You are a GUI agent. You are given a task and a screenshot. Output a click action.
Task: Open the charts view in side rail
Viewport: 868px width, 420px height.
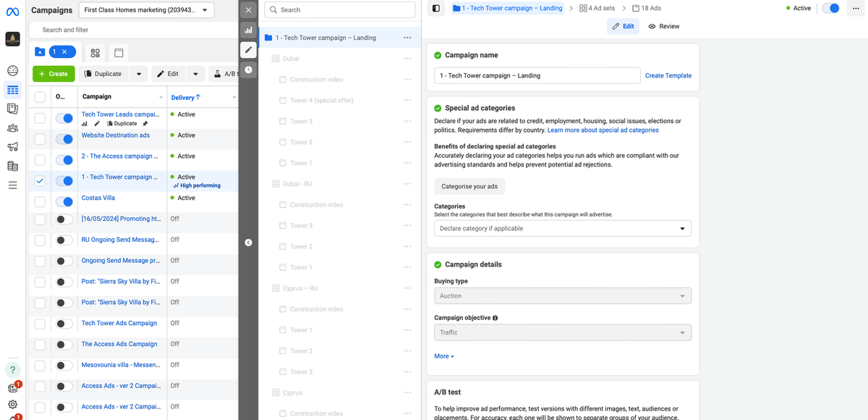click(248, 30)
